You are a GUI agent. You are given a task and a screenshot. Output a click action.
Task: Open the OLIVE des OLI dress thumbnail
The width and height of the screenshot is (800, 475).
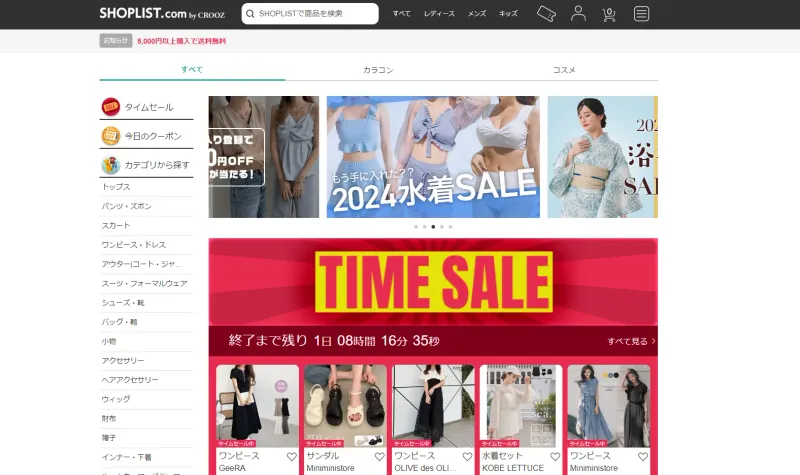(433, 406)
